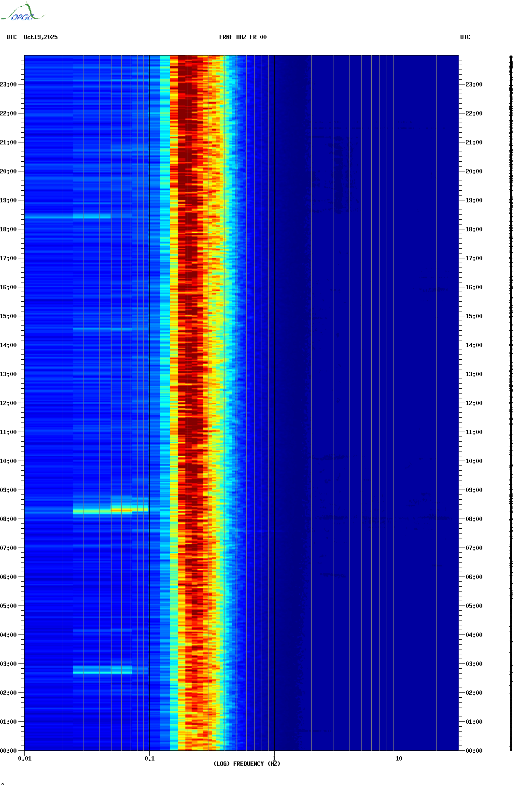Click the 10 Hz frequency axis label
Image resolution: width=532 pixels, height=789 pixels.
pos(399,758)
